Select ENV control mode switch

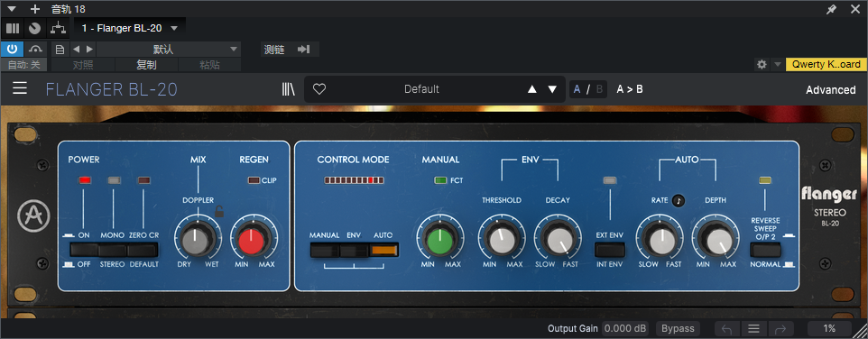(x=354, y=251)
